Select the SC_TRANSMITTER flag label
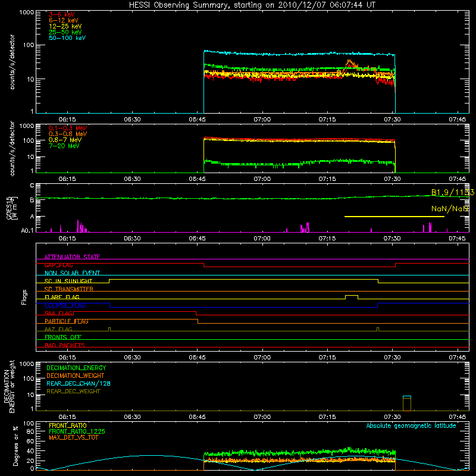Screen dimensions: 476x476 click(69, 289)
